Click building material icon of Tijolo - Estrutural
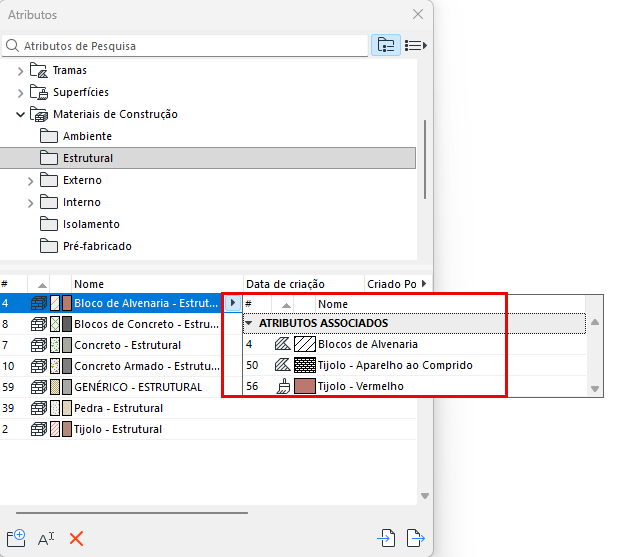The height and width of the screenshot is (557, 618). click(x=39, y=429)
